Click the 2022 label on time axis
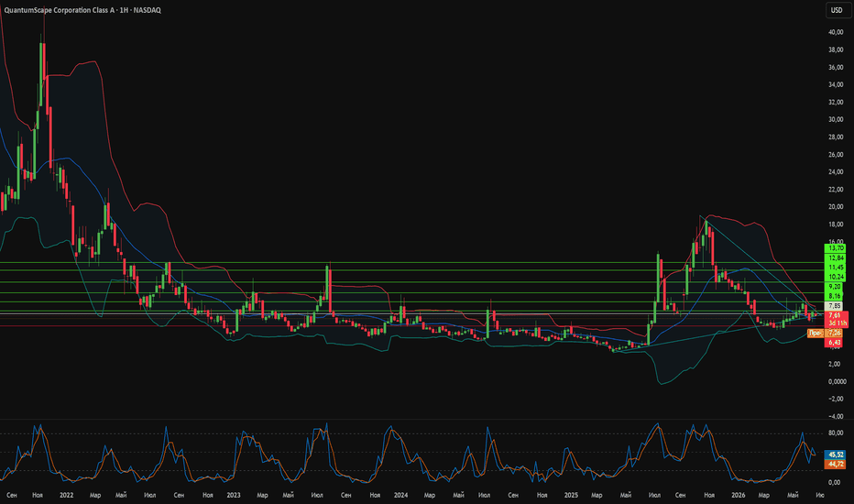Viewport: 854px width, 504px height. point(67,495)
